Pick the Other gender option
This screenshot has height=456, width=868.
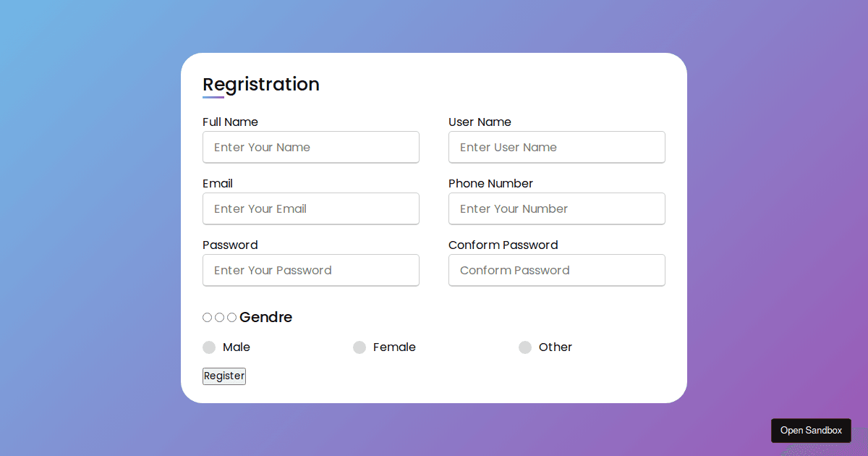click(x=525, y=347)
